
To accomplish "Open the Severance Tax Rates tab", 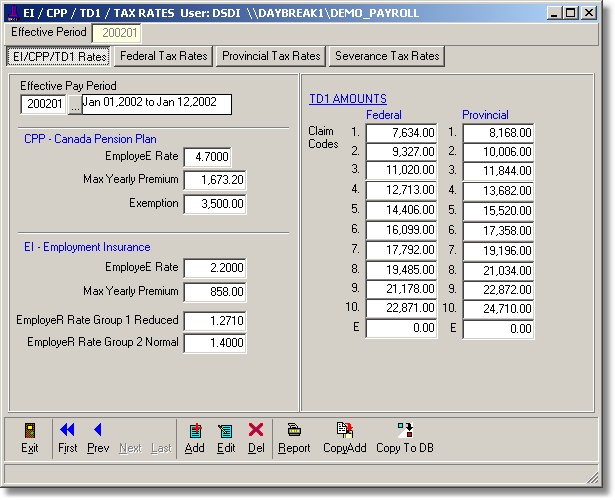I will 387,56.
